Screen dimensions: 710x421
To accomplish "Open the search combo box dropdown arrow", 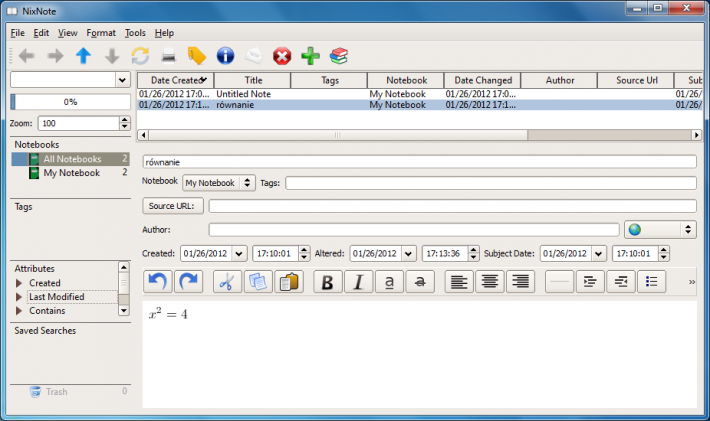I will [x=122, y=80].
